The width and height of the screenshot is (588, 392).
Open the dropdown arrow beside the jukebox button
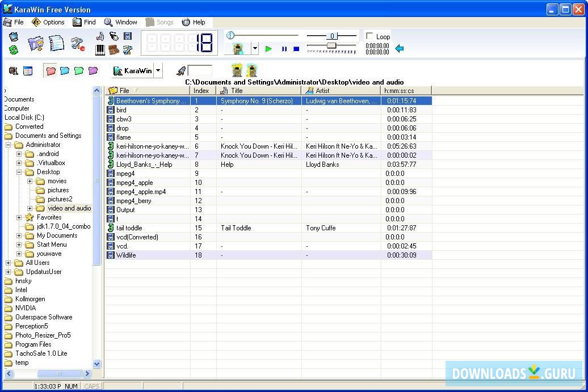[255, 49]
